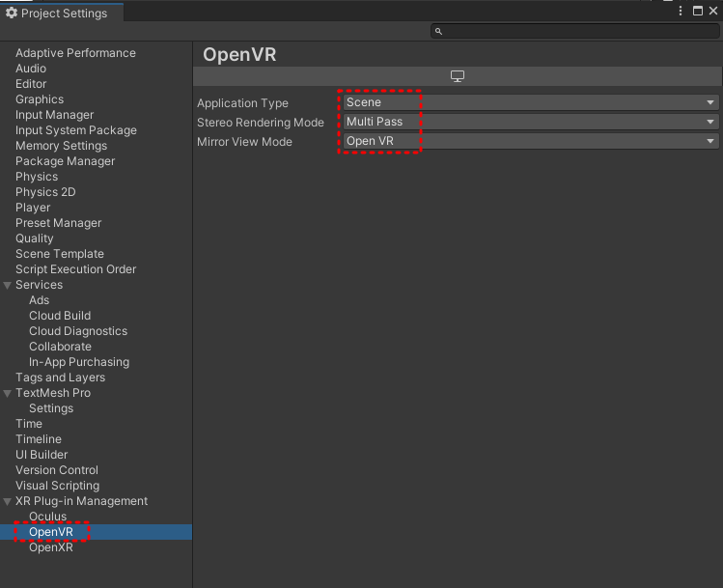
Task: Click the Stereo Rendering Mode label
Action: point(261,123)
